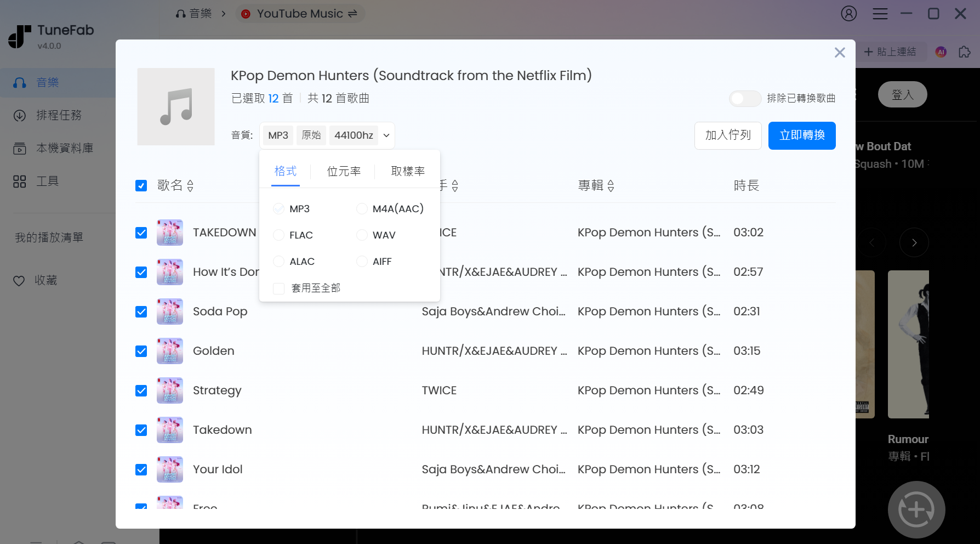Click the AI icon near 貼上連結
Image resolution: width=980 pixels, height=544 pixels.
[940, 52]
